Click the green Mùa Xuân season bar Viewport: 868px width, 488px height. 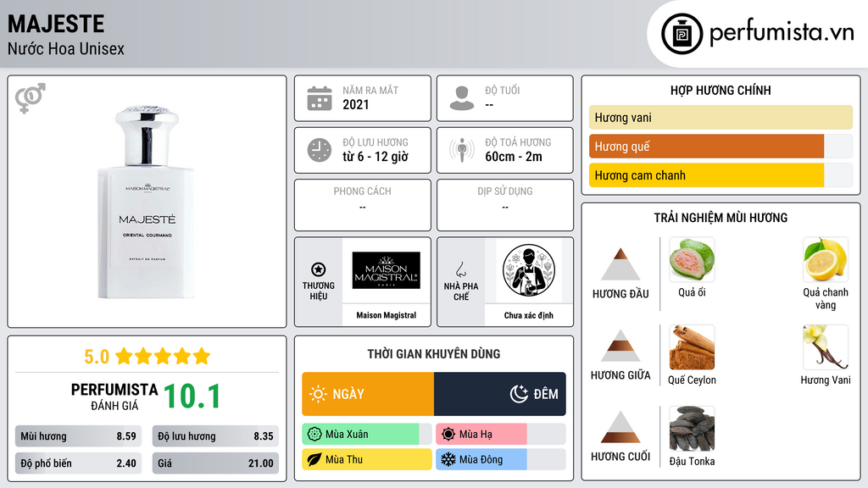tap(360, 434)
